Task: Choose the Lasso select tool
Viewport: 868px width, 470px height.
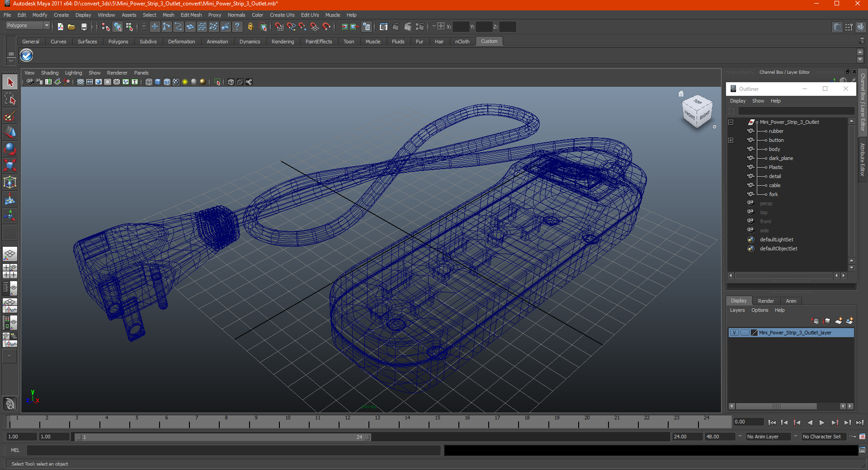Action: click(x=10, y=99)
